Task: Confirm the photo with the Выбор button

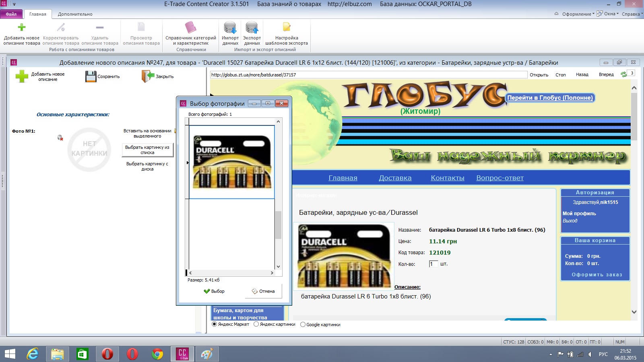Action: (x=214, y=291)
